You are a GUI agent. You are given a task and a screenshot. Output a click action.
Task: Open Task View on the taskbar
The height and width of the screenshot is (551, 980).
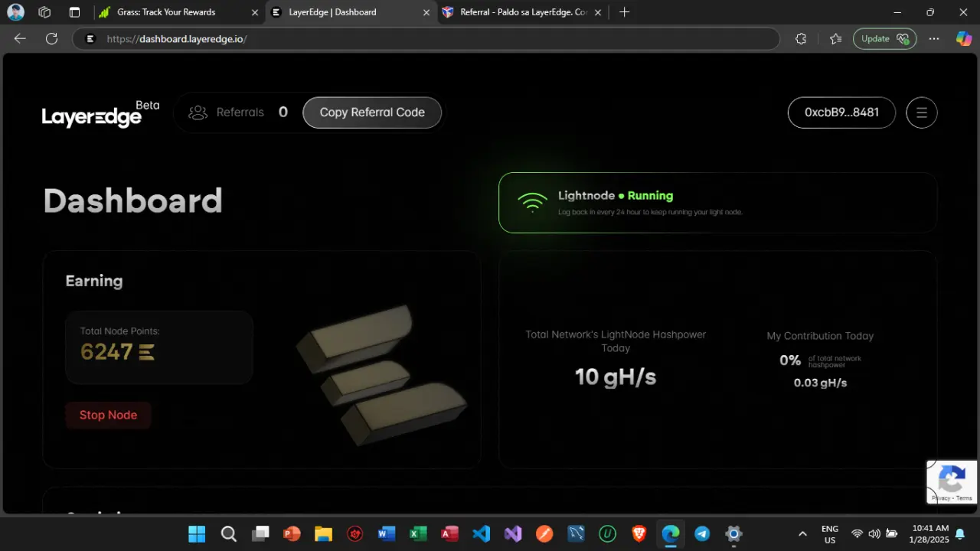[x=260, y=533]
